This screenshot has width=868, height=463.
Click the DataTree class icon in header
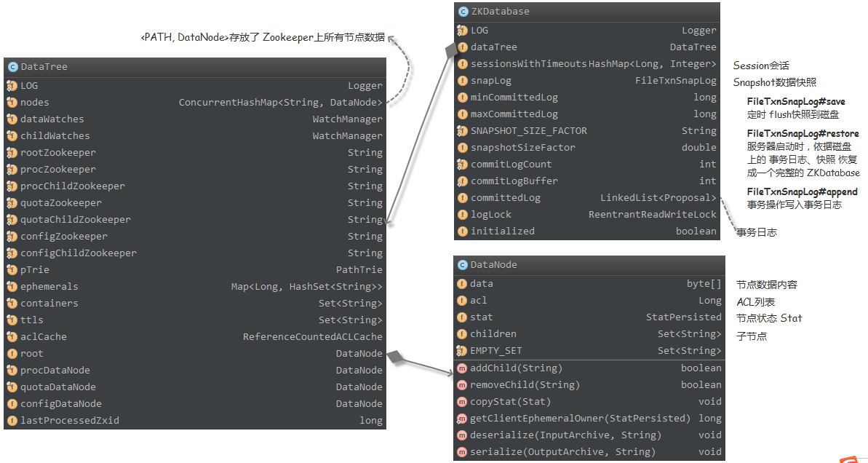[x=12, y=67]
